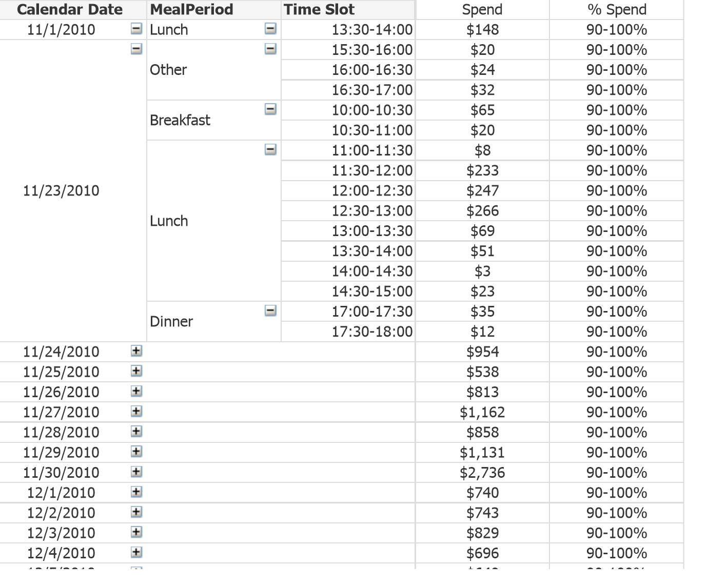728x584 pixels.
Task: Expand the 12/1/2010 date row
Action: (136, 492)
